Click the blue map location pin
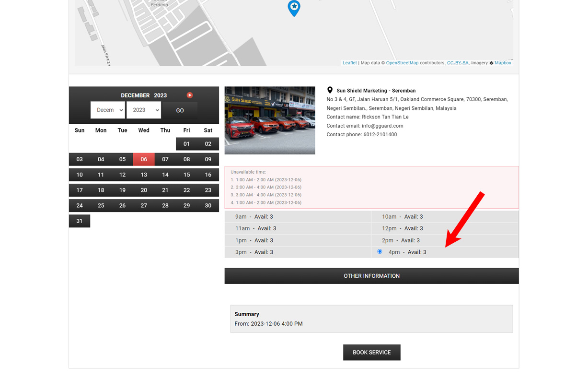The width and height of the screenshot is (588, 379). click(x=294, y=8)
